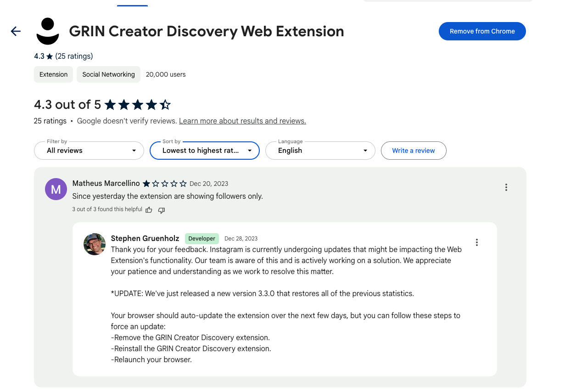Screen dimensions: 565x392
Task: Click the 4.3 (25 ratings) summary
Action: [63, 56]
